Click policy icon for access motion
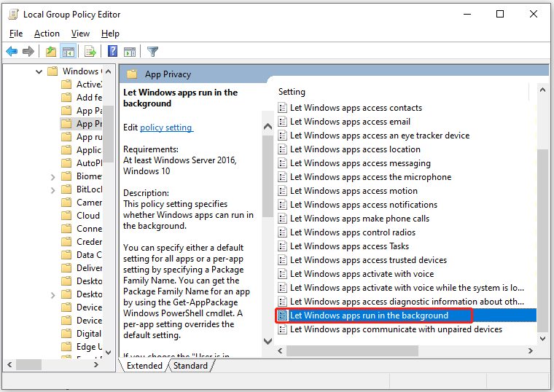Viewport: 554px width, 392px height. click(x=282, y=191)
